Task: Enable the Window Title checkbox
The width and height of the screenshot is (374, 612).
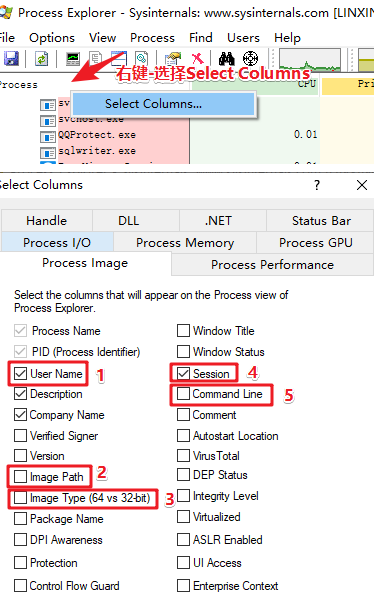Action: pyautogui.click(x=183, y=331)
